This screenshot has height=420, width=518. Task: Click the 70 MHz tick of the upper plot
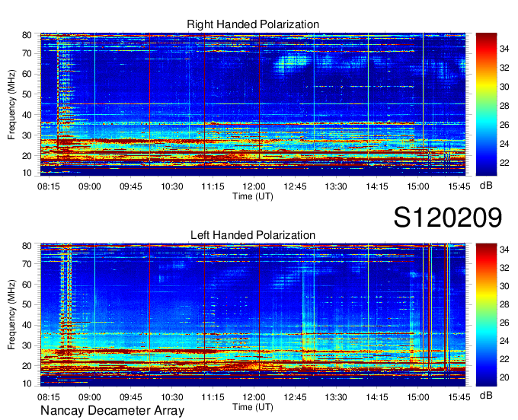[x=27, y=53]
